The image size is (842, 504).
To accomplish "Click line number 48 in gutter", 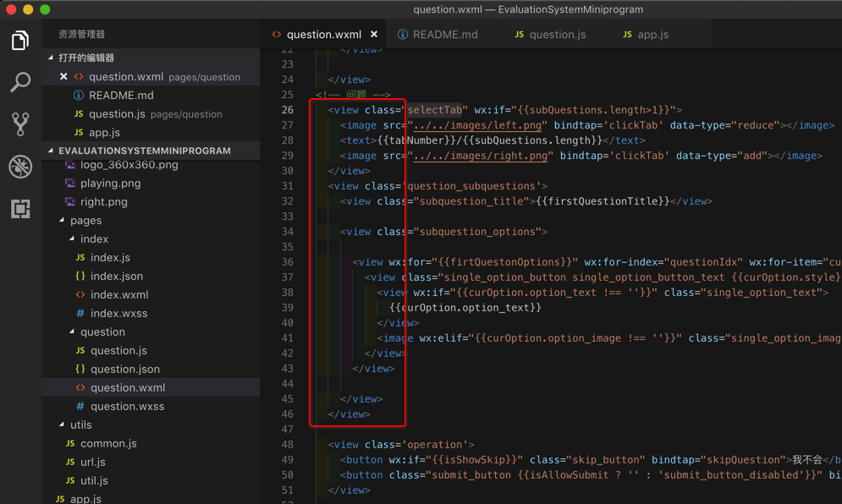I will [x=288, y=445].
